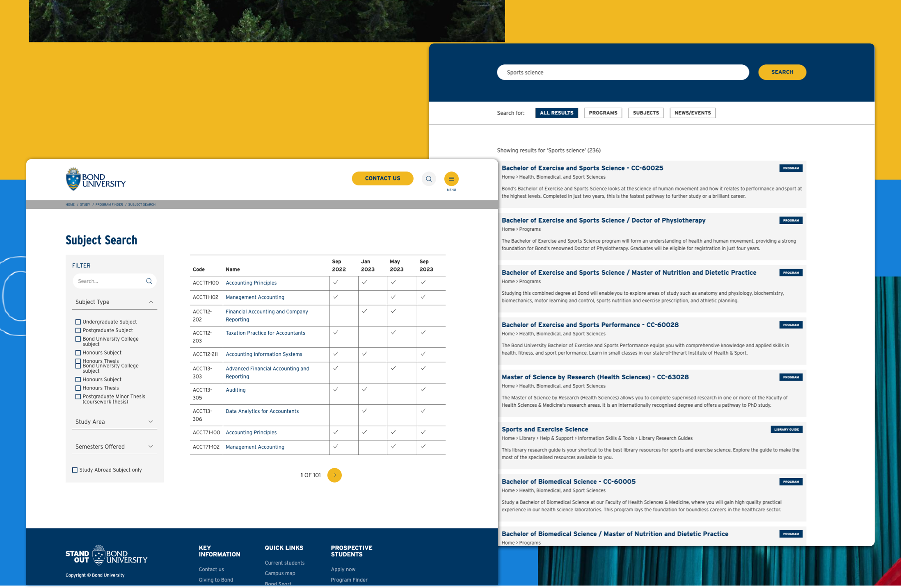
Task: Click the magnifier icon in the header
Action: [x=429, y=179]
